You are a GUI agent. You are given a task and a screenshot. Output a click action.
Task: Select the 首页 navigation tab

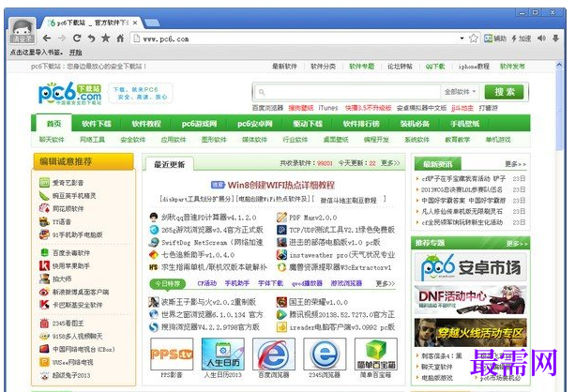[53, 124]
